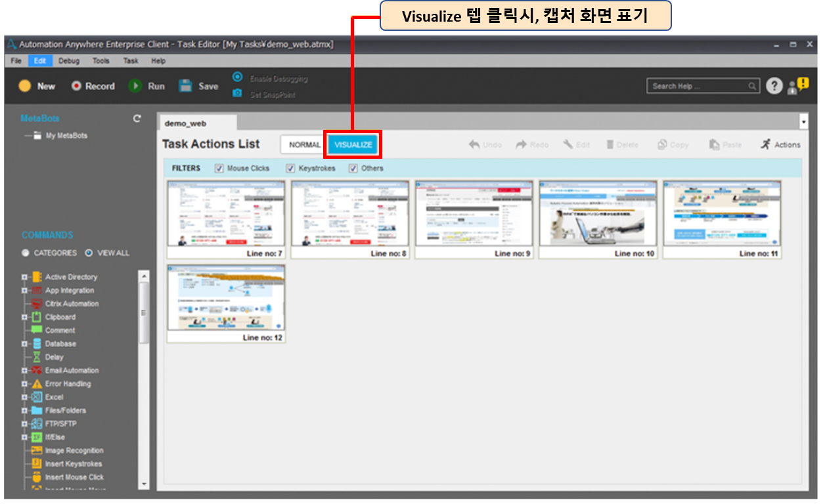The height and width of the screenshot is (504, 825).
Task: Expand the Files/Folders tree node
Action: pyautogui.click(x=24, y=410)
